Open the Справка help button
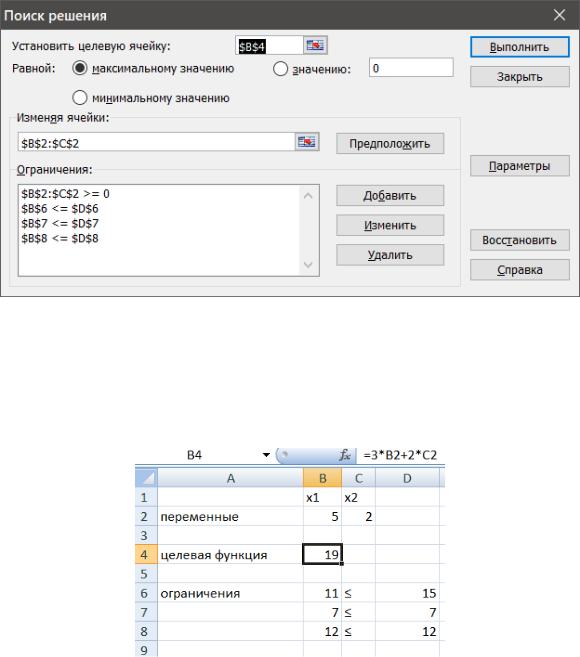The image size is (580, 657). coord(520,270)
